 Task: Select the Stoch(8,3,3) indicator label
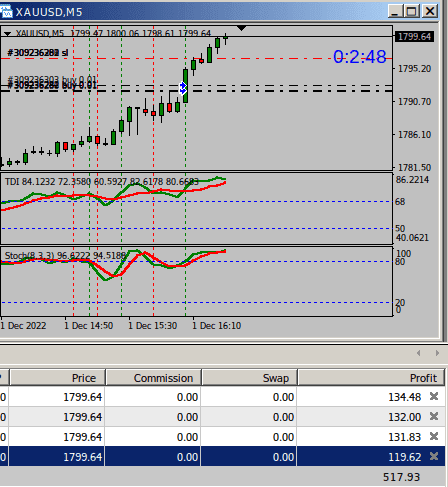(x=65, y=256)
